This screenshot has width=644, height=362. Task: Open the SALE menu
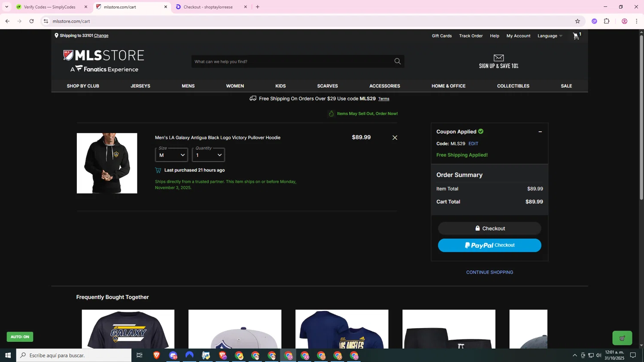[x=566, y=86]
